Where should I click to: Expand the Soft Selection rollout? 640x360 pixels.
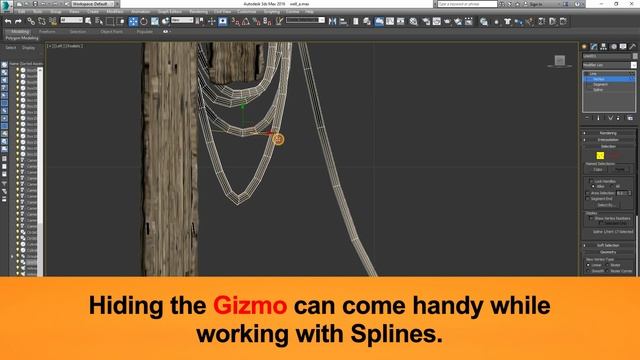[608, 245]
